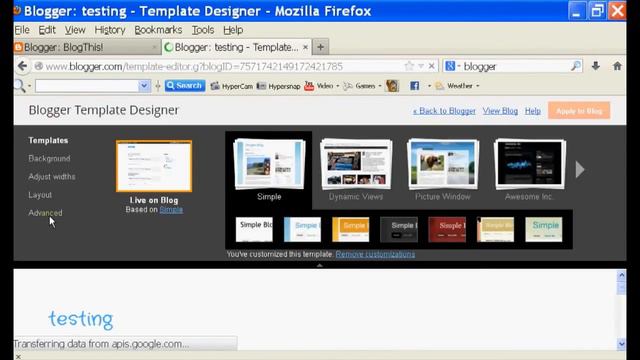This screenshot has height=360, width=640.
Task: Open the History menu
Action: (x=110, y=30)
